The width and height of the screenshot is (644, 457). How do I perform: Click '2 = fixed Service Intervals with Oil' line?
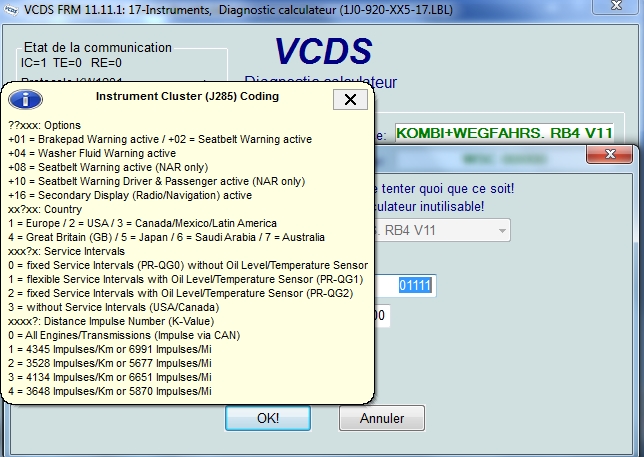tap(181, 293)
